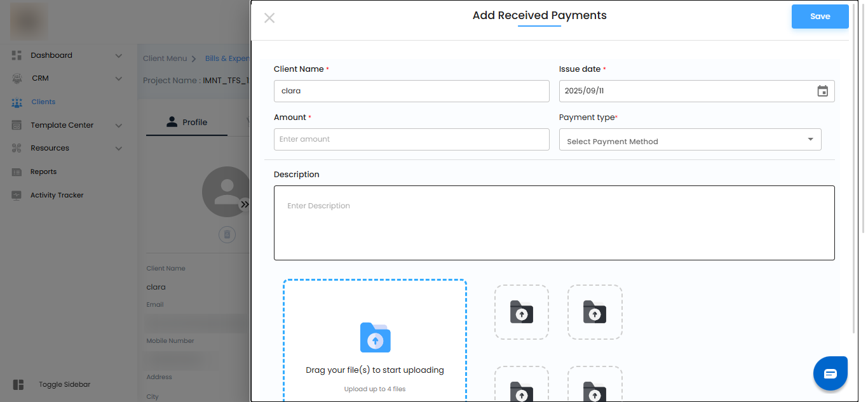Close the Add Received Payments panel

[x=269, y=18]
